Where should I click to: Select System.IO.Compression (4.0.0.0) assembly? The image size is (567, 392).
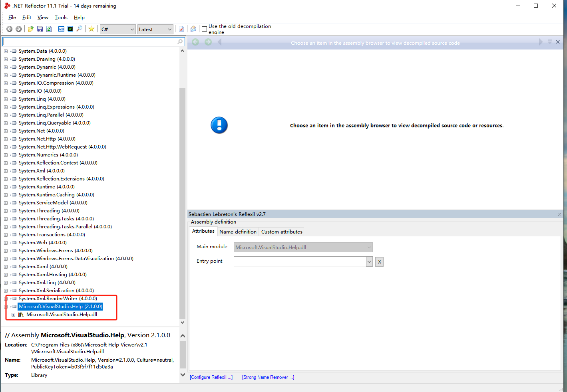[56, 83]
